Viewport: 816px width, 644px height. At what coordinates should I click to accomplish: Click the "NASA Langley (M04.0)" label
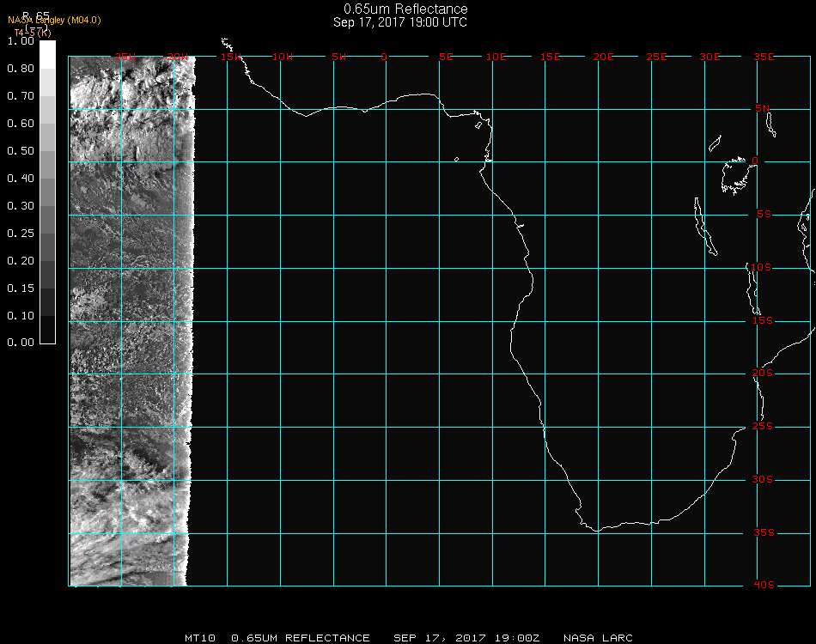tap(54, 21)
